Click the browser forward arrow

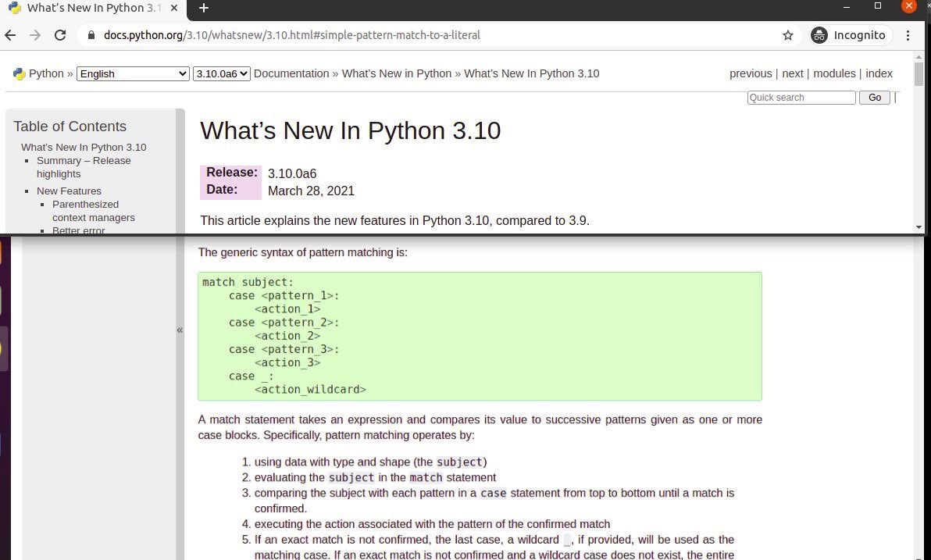tap(35, 35)
